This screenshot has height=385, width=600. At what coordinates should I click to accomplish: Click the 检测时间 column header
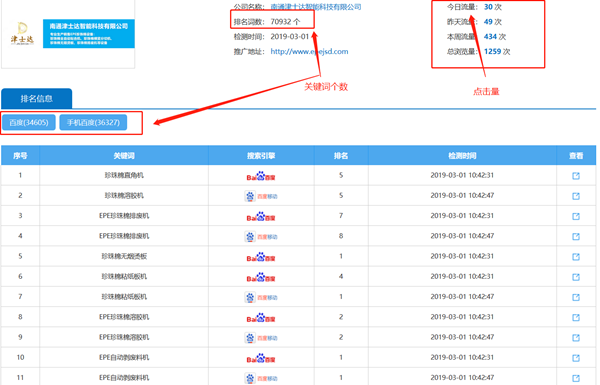point(462,156)
